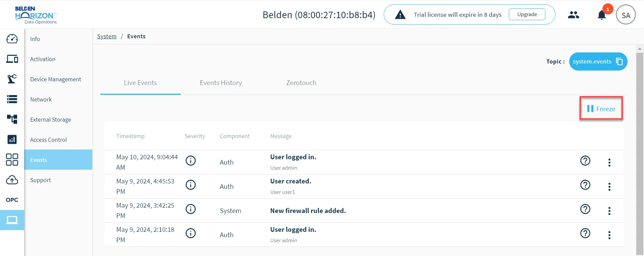The height and width of the screenshot is (256, 644).
Task: Click the Belden Horizon logo
Action: 36,15
